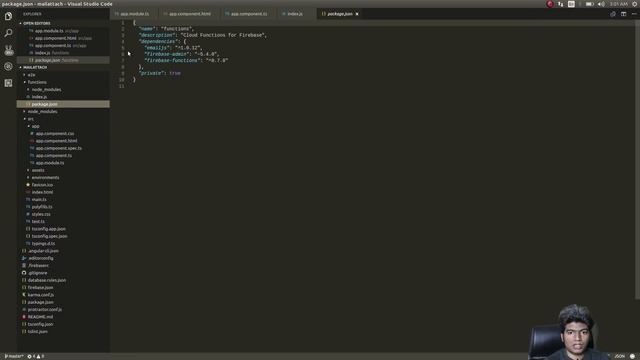
Task: Open .editorconfig in file tree
Action: coord(40,258)
